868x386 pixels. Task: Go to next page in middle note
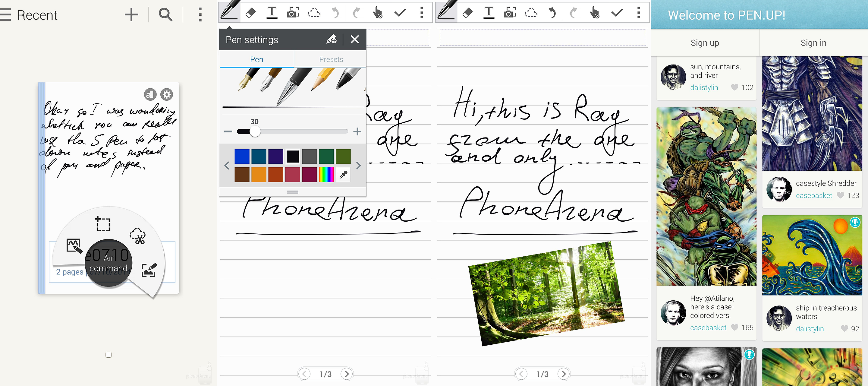347,374
